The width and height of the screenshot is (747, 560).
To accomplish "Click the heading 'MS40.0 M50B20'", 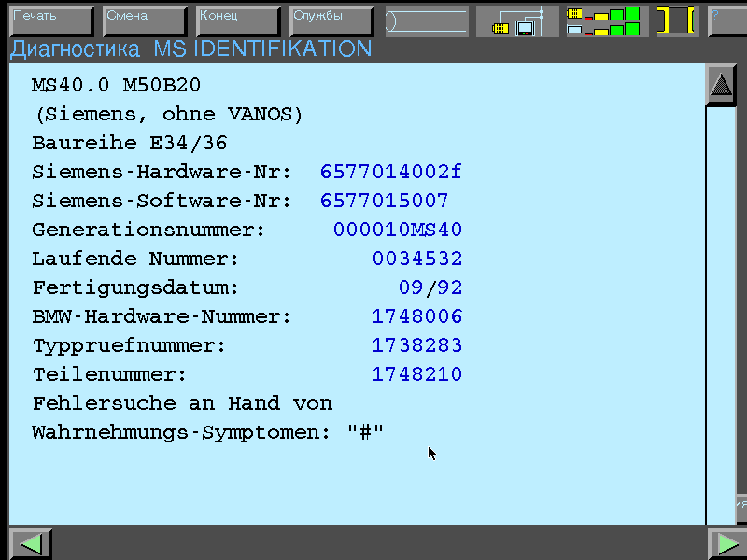I will (116, 86).
